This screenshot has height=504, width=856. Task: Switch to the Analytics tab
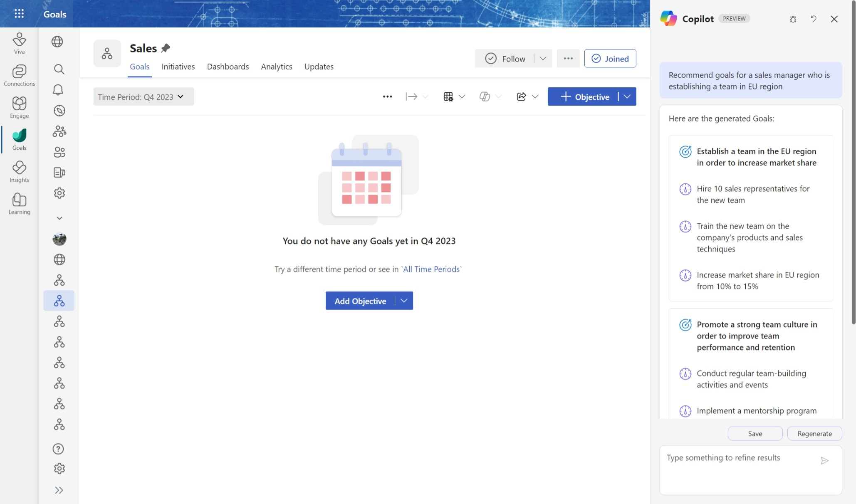(x=276, y=65)
